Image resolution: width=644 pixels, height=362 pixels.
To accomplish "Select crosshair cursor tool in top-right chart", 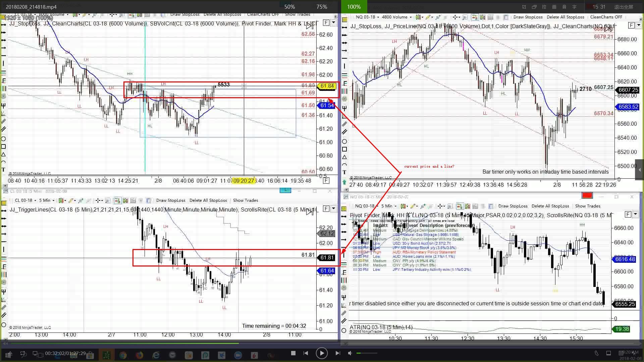I will pyautogui.click(x=455, y=17).
